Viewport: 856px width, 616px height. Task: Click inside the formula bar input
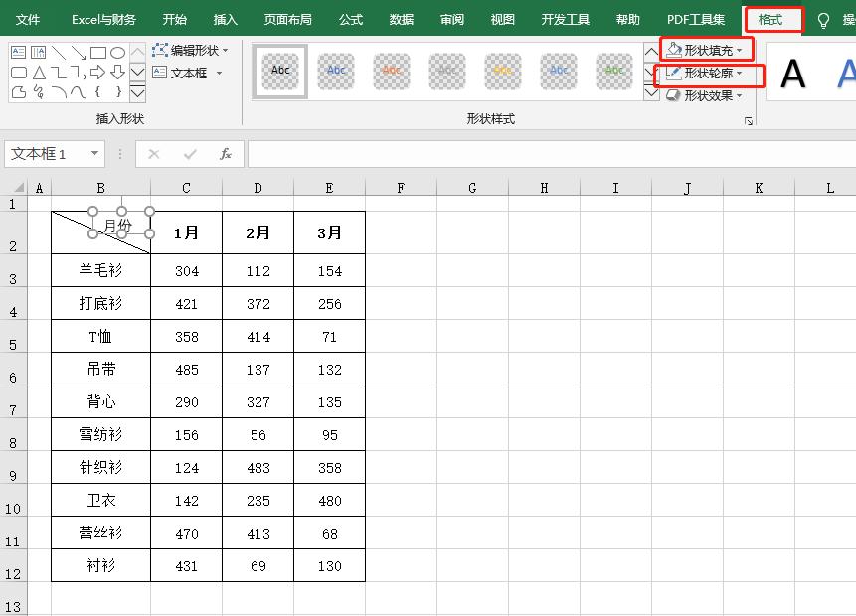(x=552, y=154)
